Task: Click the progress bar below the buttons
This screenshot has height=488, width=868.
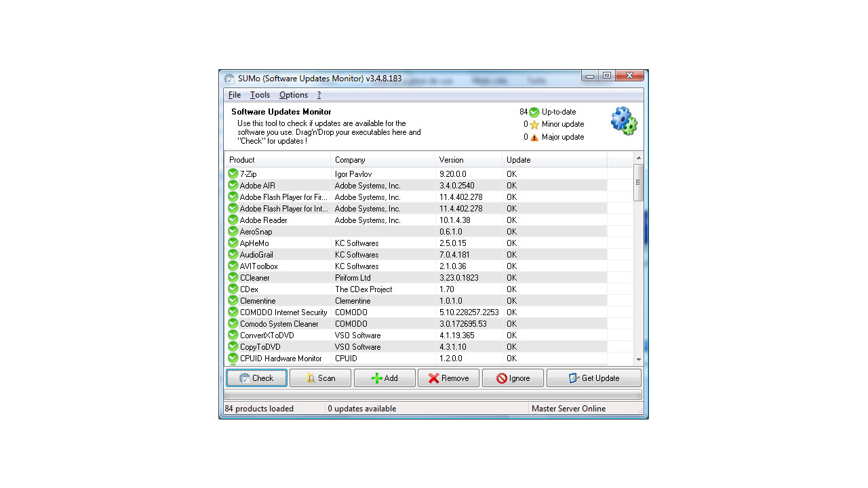Action: click(x=433, y=394)
